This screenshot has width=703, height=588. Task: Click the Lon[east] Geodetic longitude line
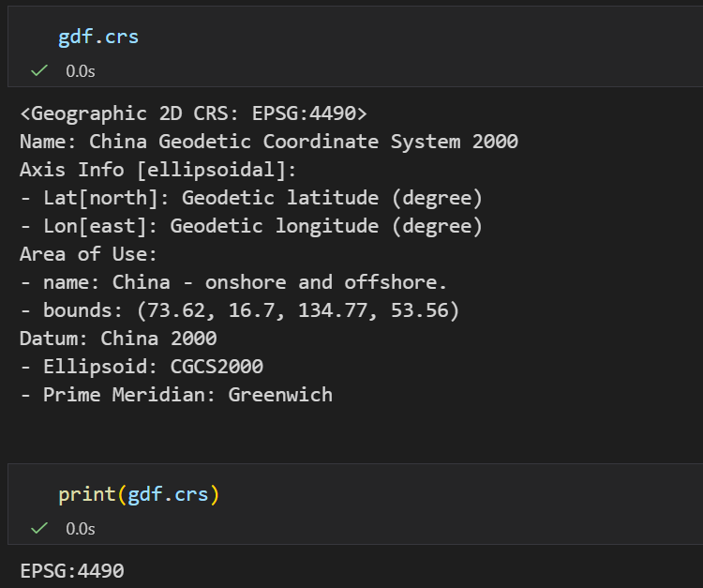click(x=251, y=226)
